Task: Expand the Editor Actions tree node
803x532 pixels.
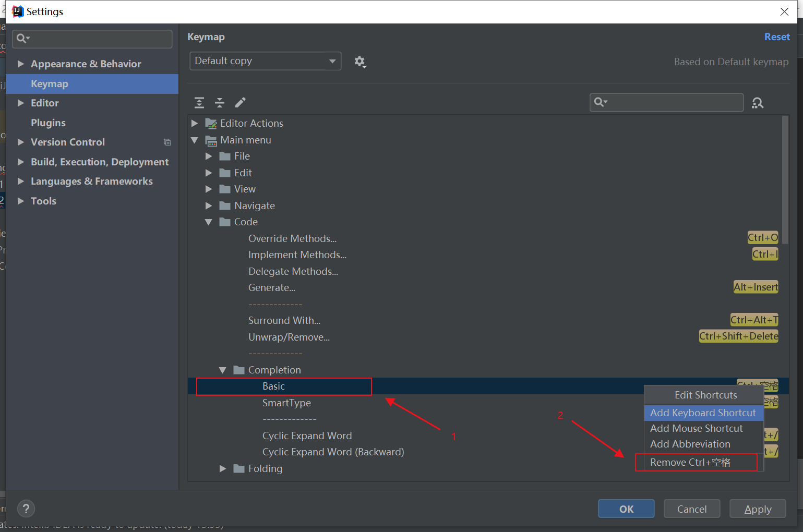Action: (x=195, y=123)
